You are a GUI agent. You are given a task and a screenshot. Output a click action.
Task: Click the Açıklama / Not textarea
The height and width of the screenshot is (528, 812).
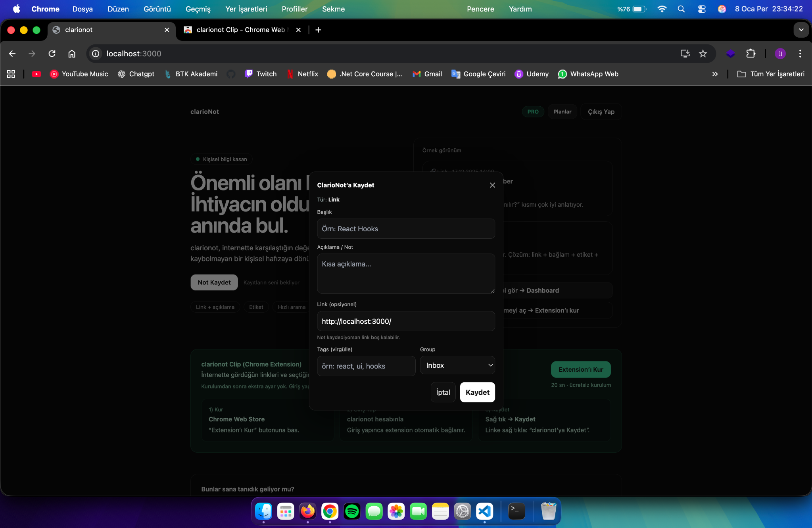(406, 273)
